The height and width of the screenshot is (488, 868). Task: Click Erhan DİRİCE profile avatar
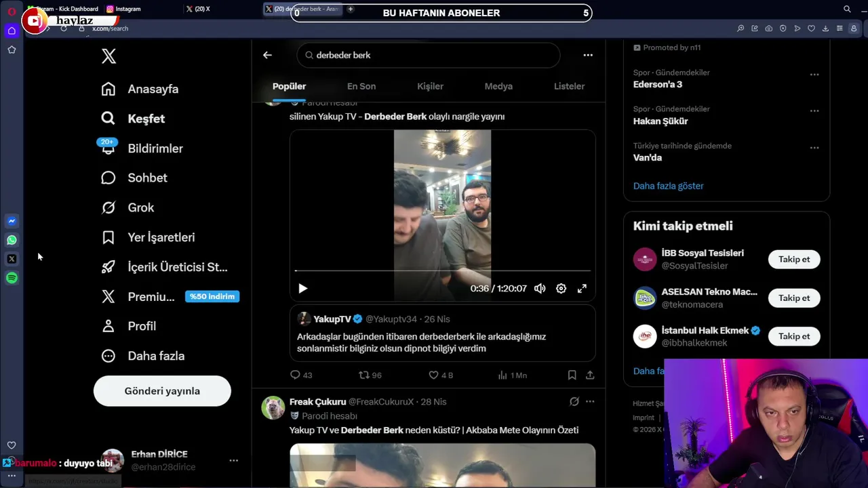pos(113,460)
